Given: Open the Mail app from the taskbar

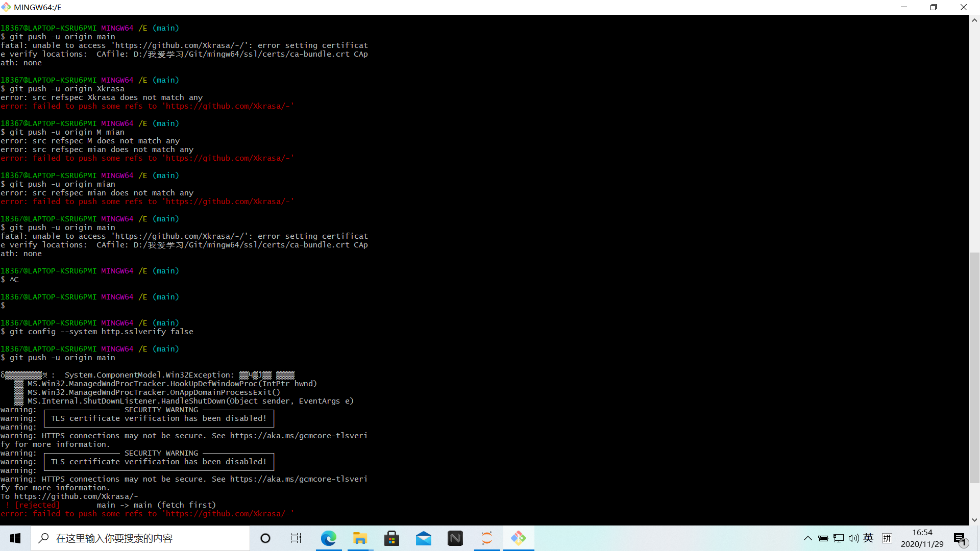Looking at the screenshot, I should (x=424, y=538).
